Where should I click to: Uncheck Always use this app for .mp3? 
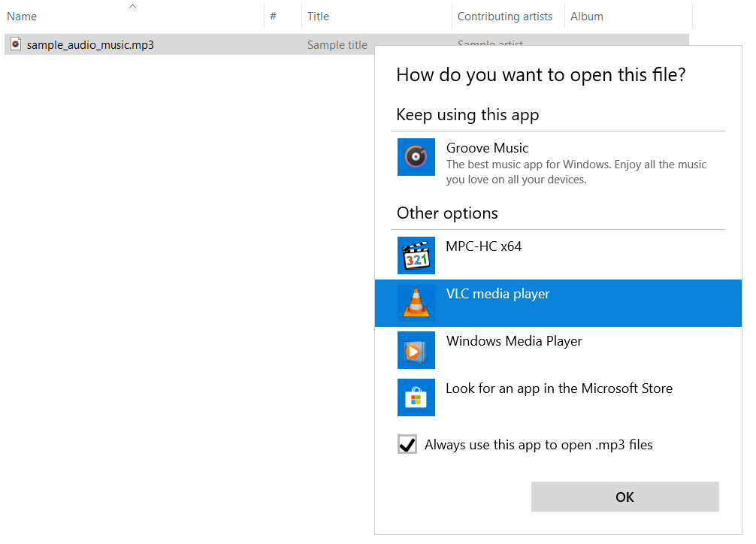pyautogui.click(x=407, y=444)
